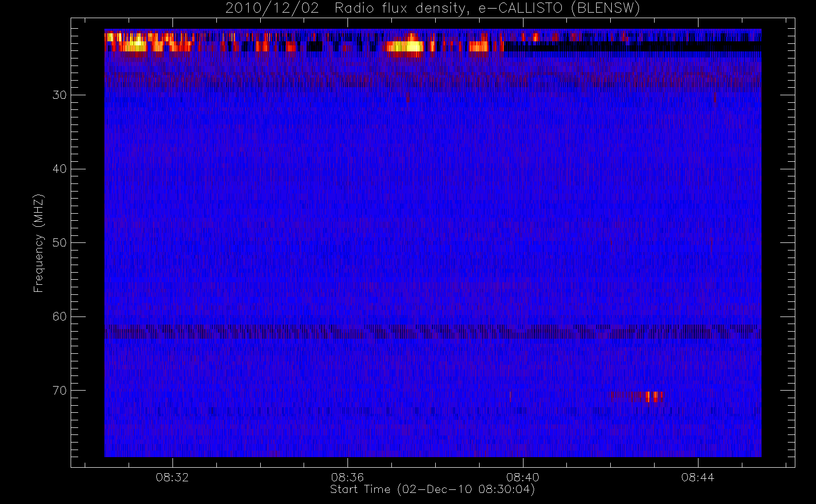Viewport: 816px width, 504px height.
Task: Select the 50 MHz frequency tick label
Action: click(60, 242)
